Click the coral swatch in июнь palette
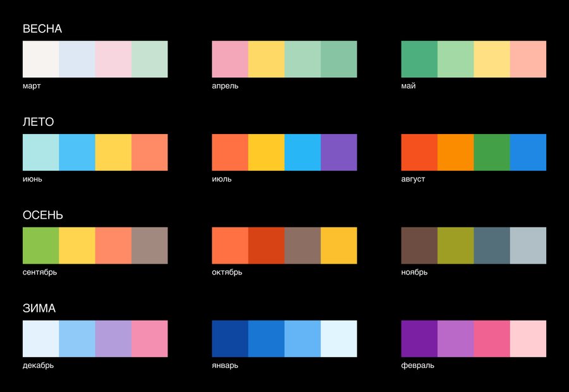 pyautogui.click(x=150, y=152)
